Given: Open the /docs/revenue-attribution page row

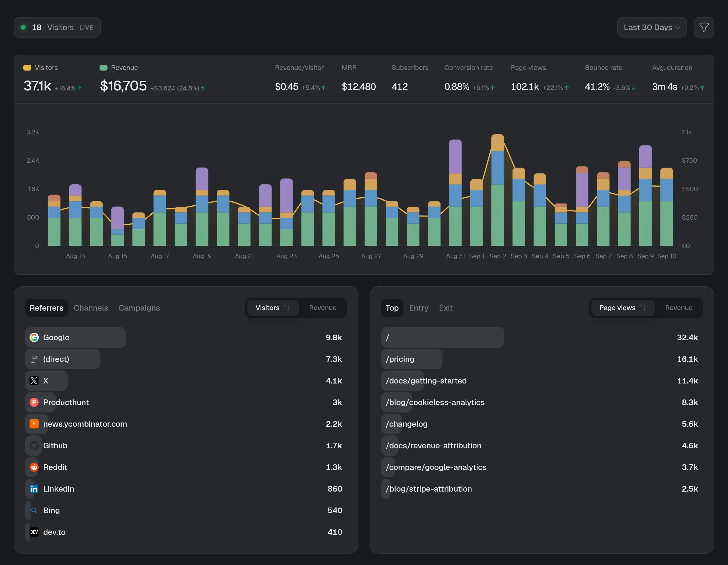Looking at the screenshot, I should point(542,446).
